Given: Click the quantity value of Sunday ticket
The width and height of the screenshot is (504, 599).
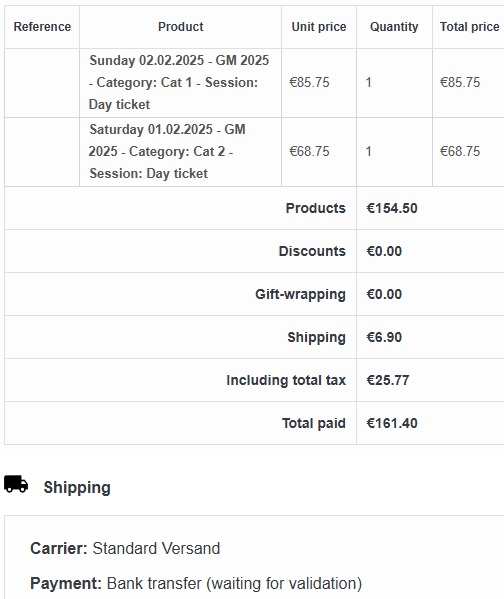Looking at the screenshot, I should coord(368,83).
